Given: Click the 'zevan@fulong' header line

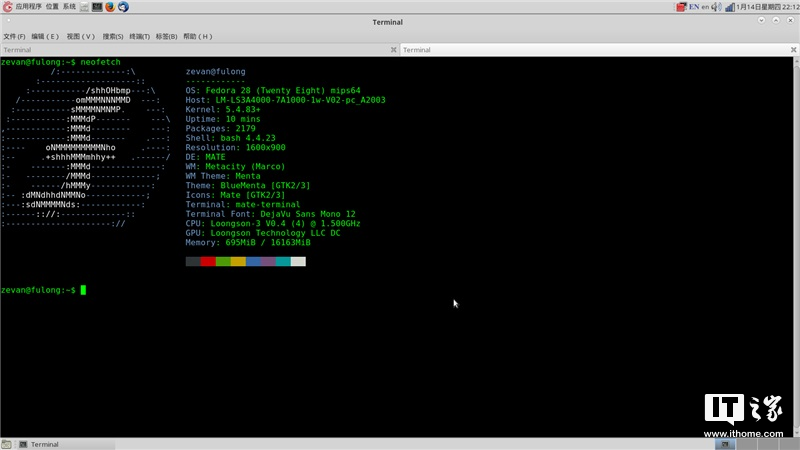Looking at the screenshot, I should click(x=215, y=71).
